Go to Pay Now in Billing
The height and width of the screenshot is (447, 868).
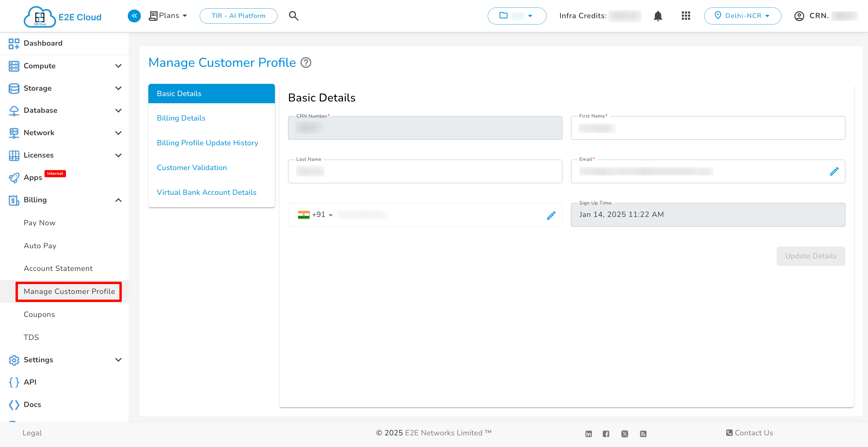click(39, 223)
